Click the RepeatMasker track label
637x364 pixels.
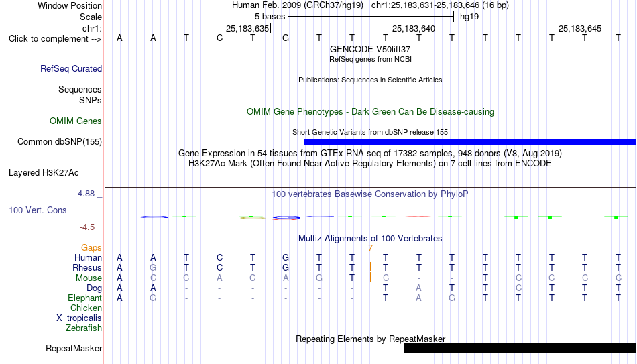point(74,348)
